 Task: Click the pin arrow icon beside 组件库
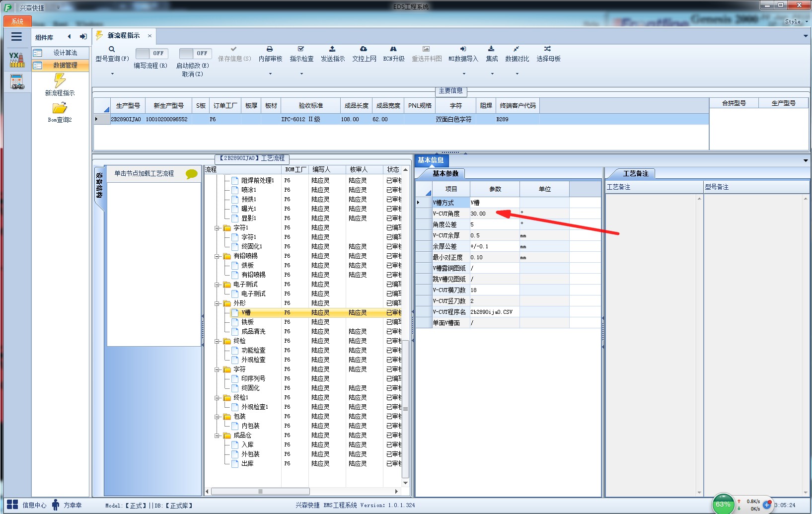point(83,36)
